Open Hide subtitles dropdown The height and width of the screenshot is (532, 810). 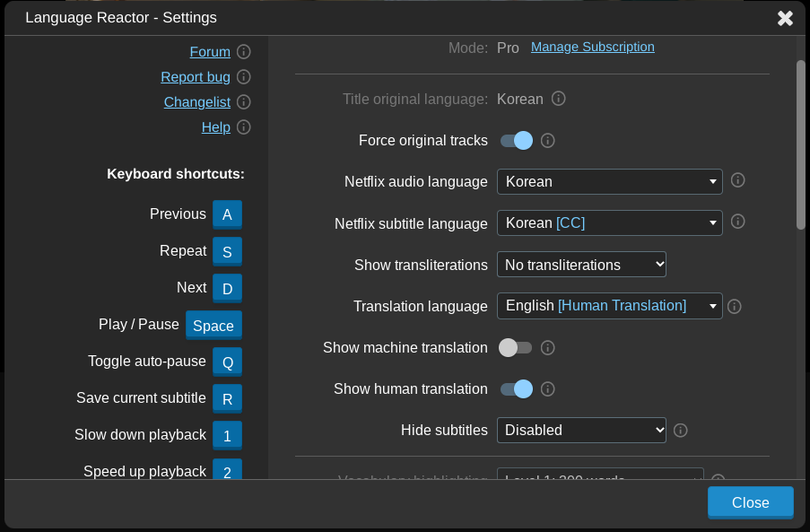pos(581,431)
